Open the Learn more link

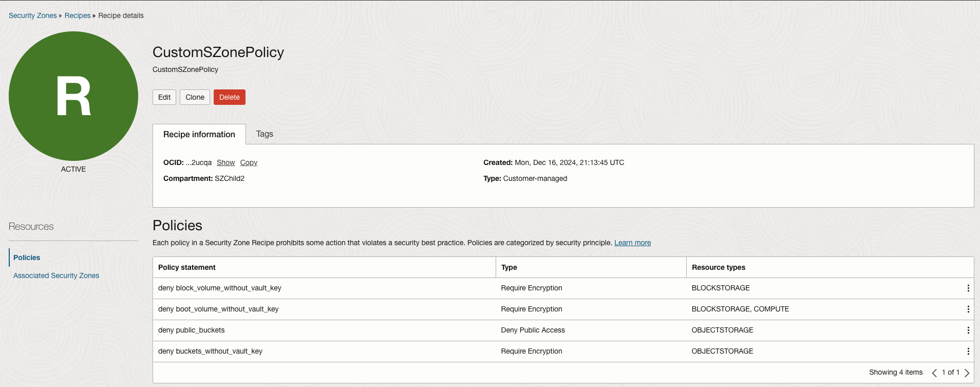[x=632, y=243]
